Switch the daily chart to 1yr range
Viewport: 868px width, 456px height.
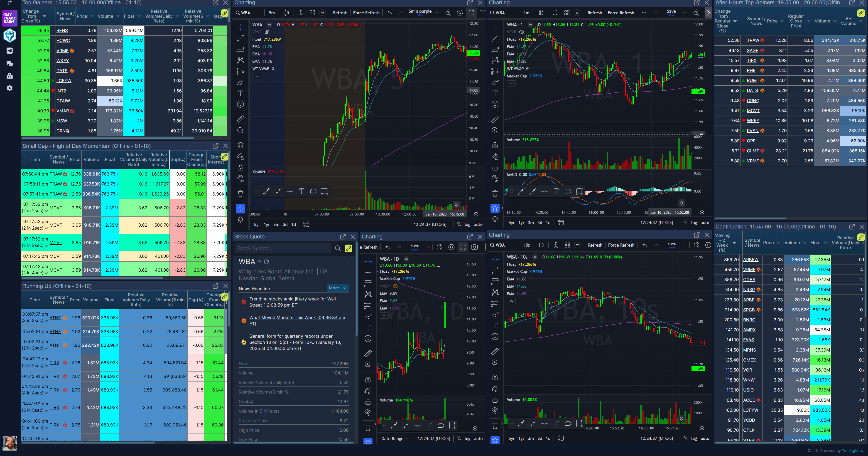click(522, 439)
